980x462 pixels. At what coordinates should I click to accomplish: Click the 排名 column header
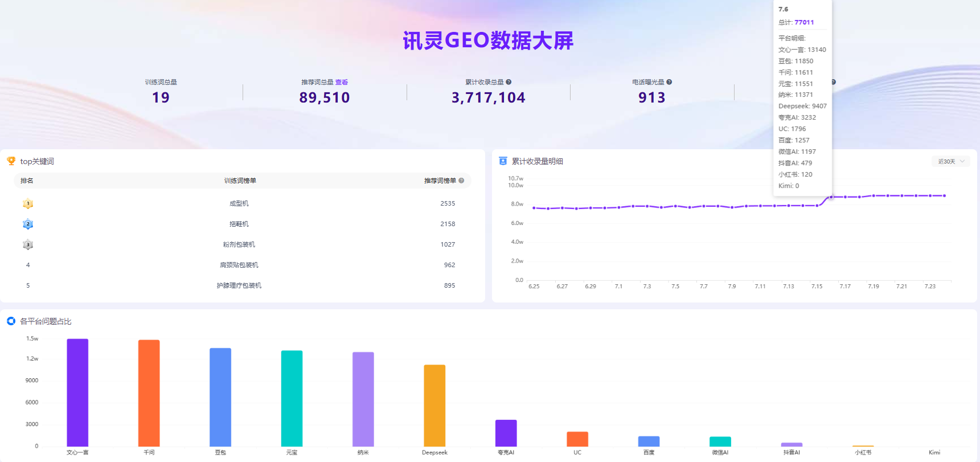pyautogui.click(x=27, y=181)
